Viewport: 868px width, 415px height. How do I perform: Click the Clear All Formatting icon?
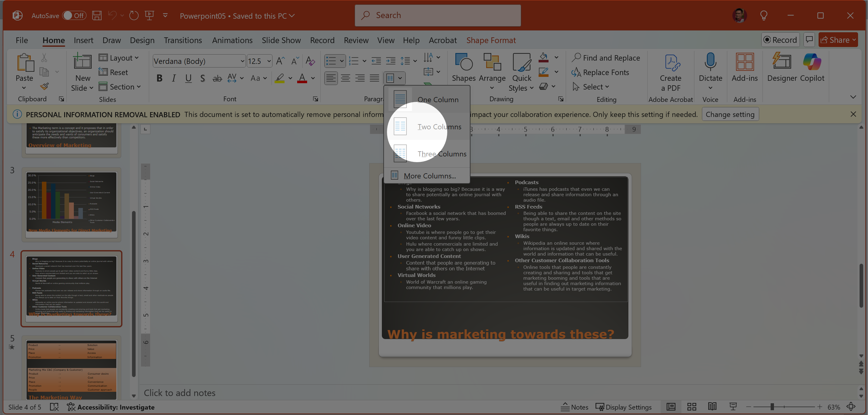click(x=310, y=61)
